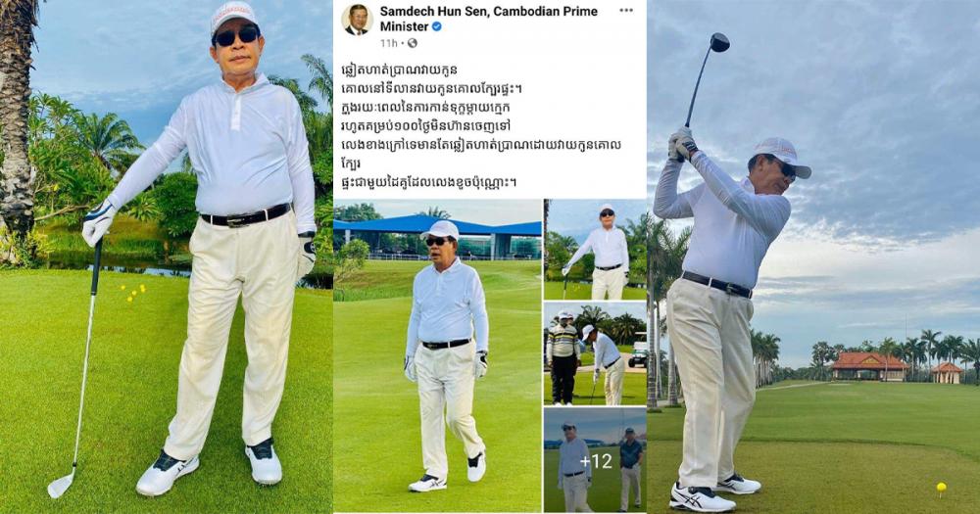Click the red-roofed clubhouse in the right photo
Viewport: 980px width, 514px height.
pyautogui.click(x=869, y=366)
